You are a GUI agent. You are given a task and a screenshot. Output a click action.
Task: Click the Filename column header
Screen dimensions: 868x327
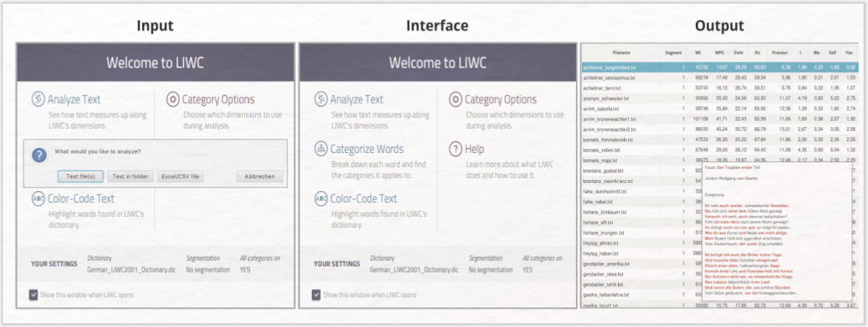622,53
